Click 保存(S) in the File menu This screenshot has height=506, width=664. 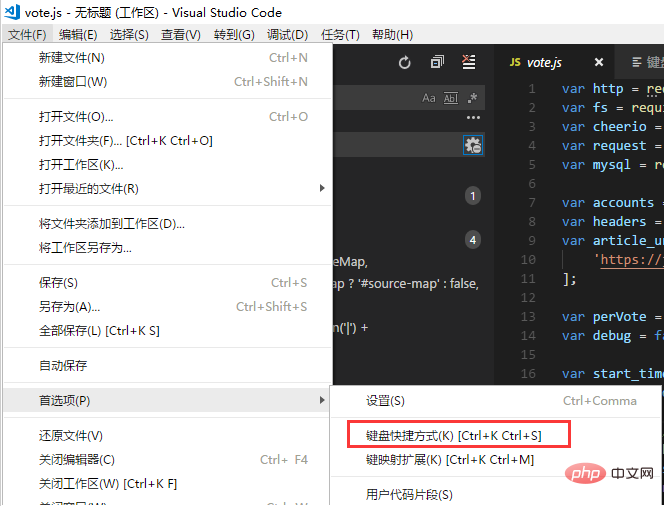pyautogui.click(x=168, y=283)
